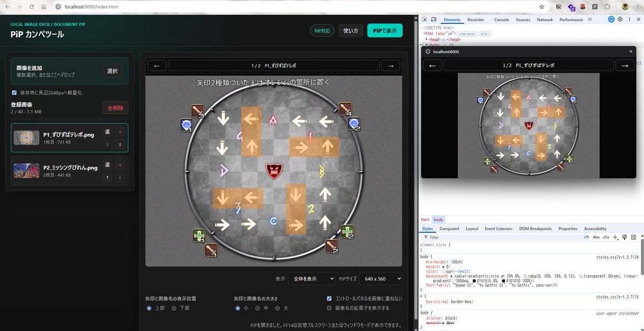Open the Console tab in DevTools
The width and height of the screenshot is (644, 331).
(x=502, y=20)
